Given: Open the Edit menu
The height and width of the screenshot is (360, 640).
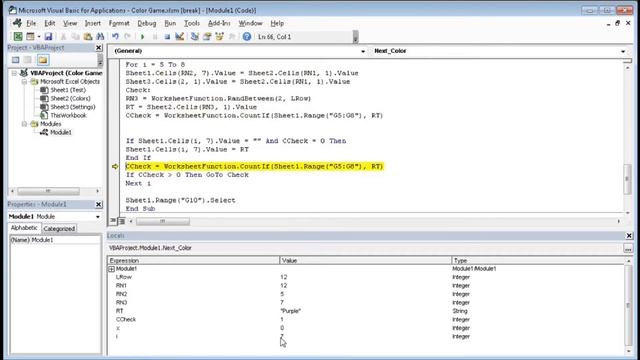Looking at the screenshot, I should (x=50, y=23).
